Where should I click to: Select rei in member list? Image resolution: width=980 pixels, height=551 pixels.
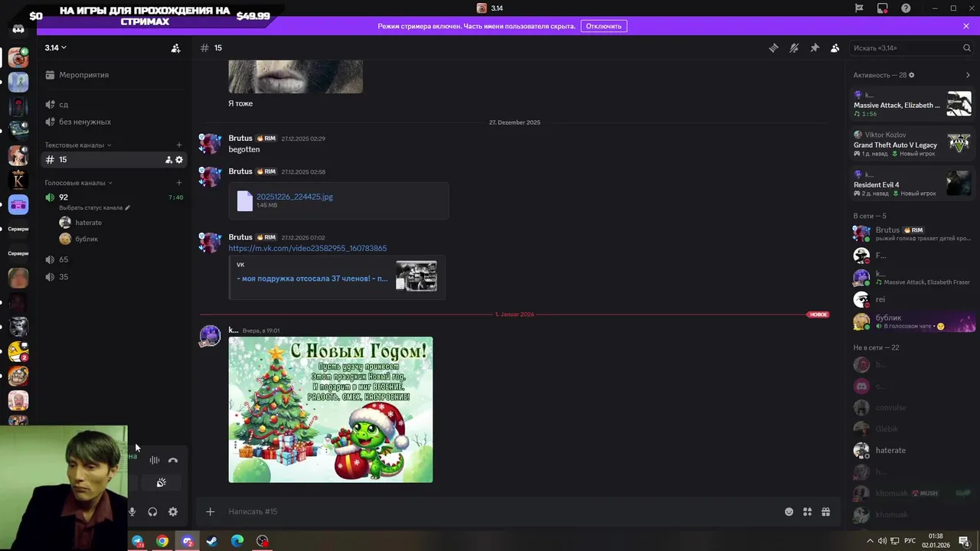[912, 299]
